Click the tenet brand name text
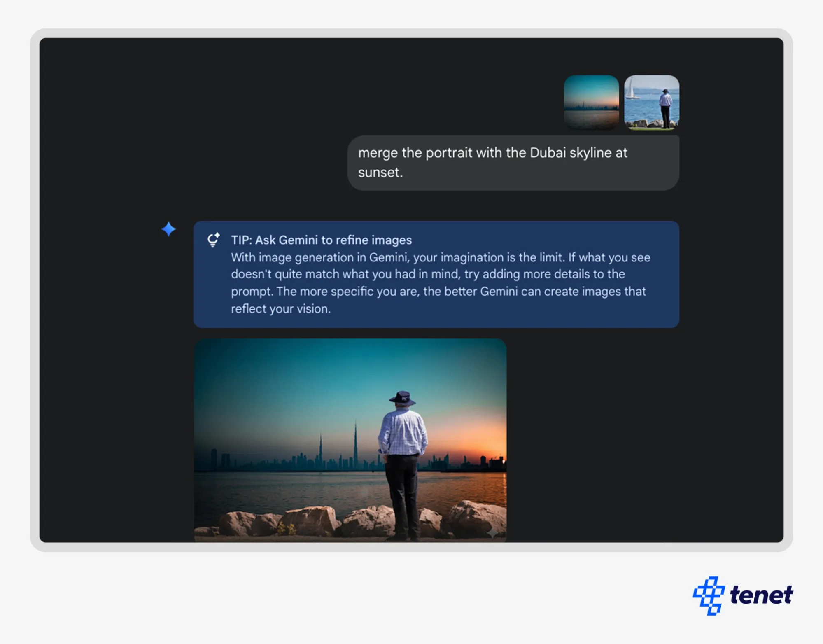Viewport: 823px width, 644px height. coord(761,595)
